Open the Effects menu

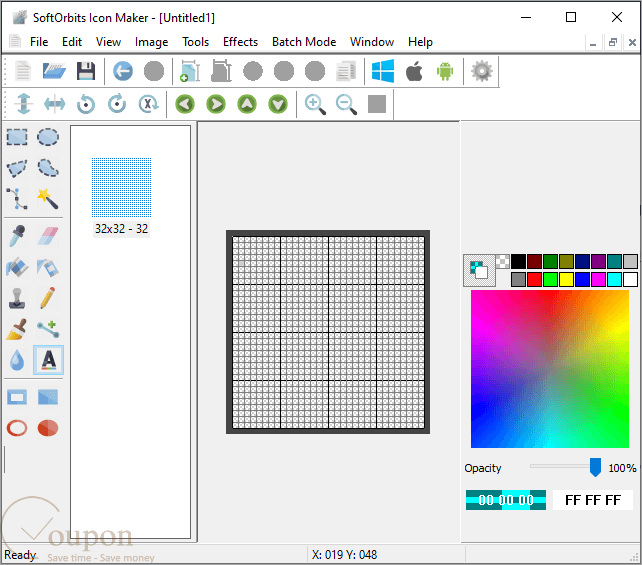(x=240, y=42)
